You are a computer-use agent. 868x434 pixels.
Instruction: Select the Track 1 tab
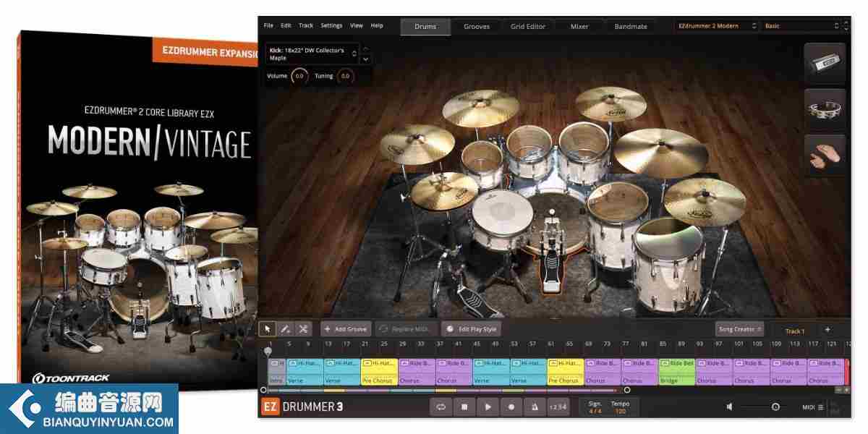[794, 330]
